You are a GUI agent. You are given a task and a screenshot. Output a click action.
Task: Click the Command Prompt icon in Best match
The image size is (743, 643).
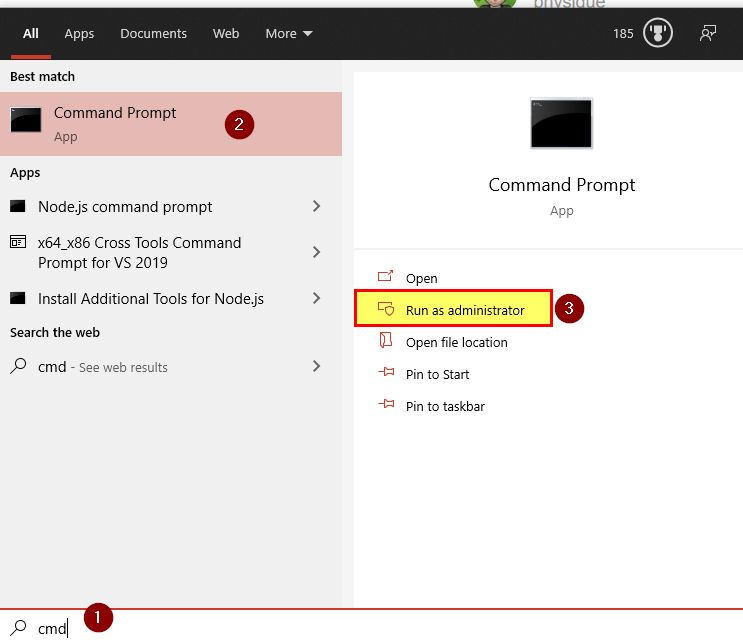26,121
